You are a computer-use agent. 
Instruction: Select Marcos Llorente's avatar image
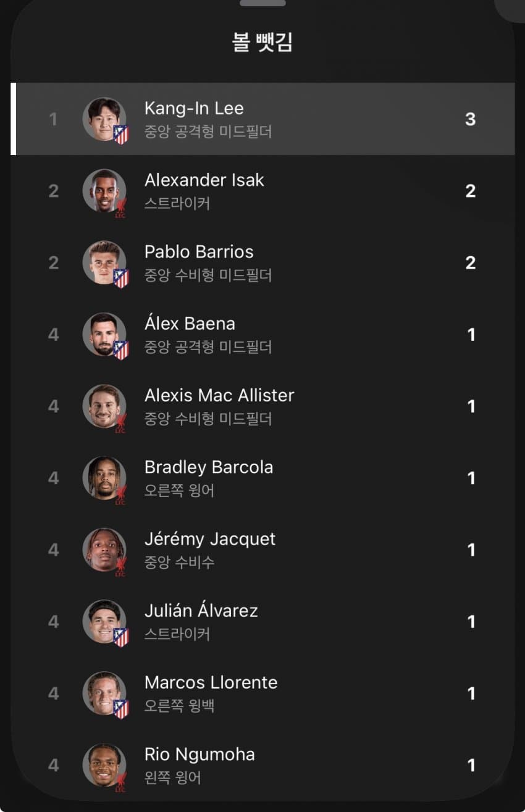104,693
